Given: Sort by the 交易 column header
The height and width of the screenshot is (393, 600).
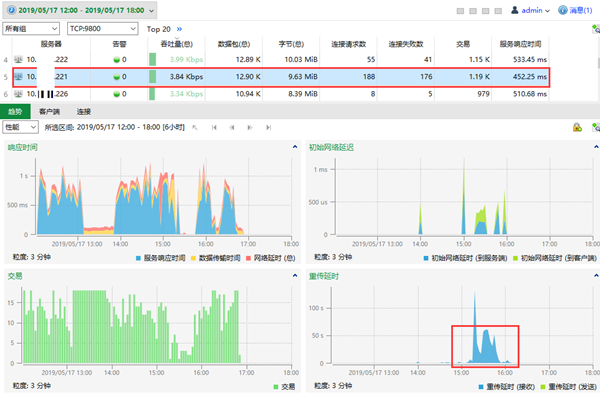Looking at the screenshot, I should pyautogui.click(x=463, y=44).
